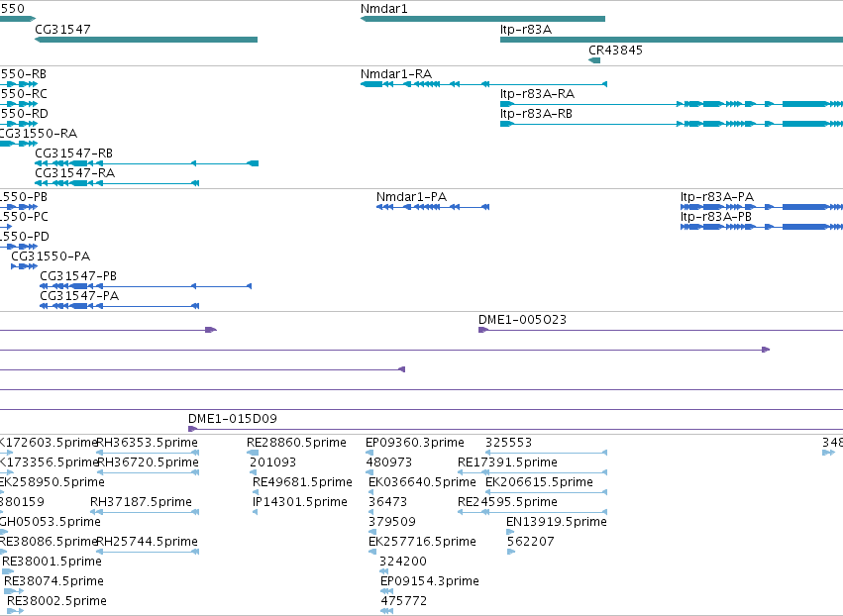Select the Nmdar1-PA protein feature label
Screen dimensions: 843x616
(411, 197)
